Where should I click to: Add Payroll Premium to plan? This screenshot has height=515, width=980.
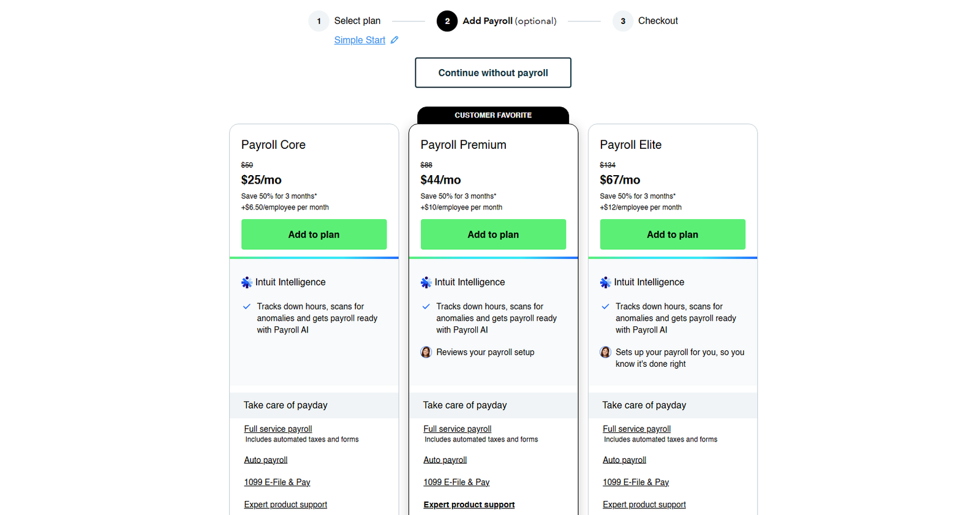pyautogui.click(x=493, y=235)
